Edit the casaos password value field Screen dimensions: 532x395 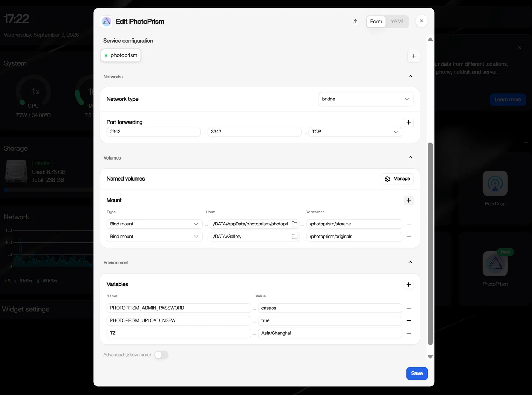click(330, 308)
